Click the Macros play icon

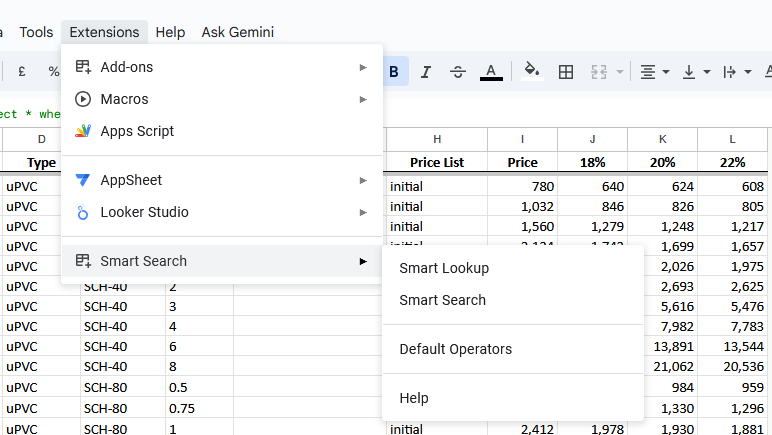[x=83, y=99]
